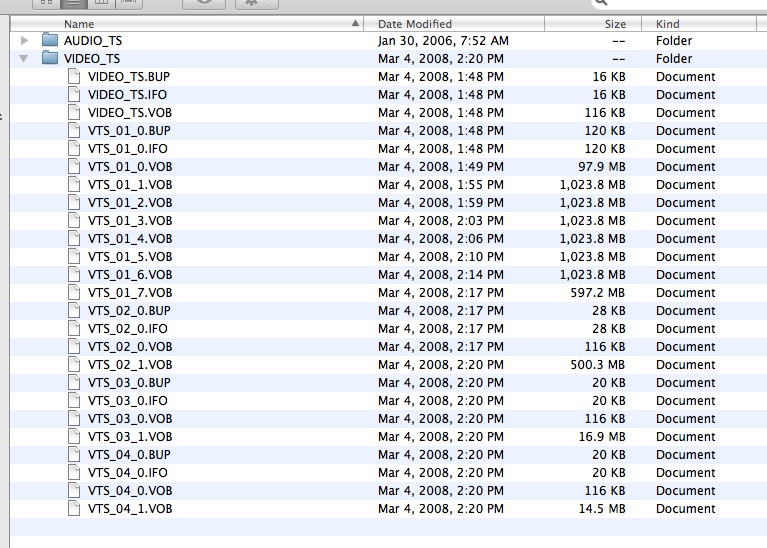This screenshot has width=767, height=548.
Task: Click the Folder kind cell of AUDIO_TS
Action: (x=674, y=41)
